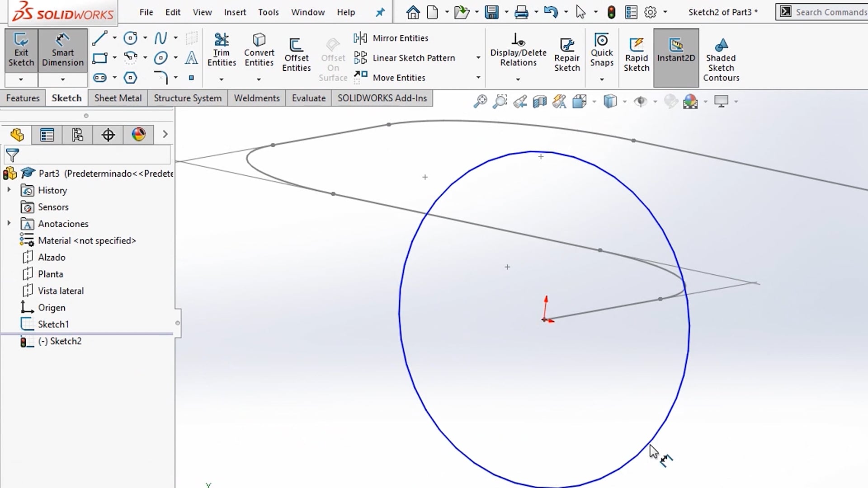This screenshot has width=868, height=488.
Task: Select the Line sketch tool
Action: tap(100, 38)
